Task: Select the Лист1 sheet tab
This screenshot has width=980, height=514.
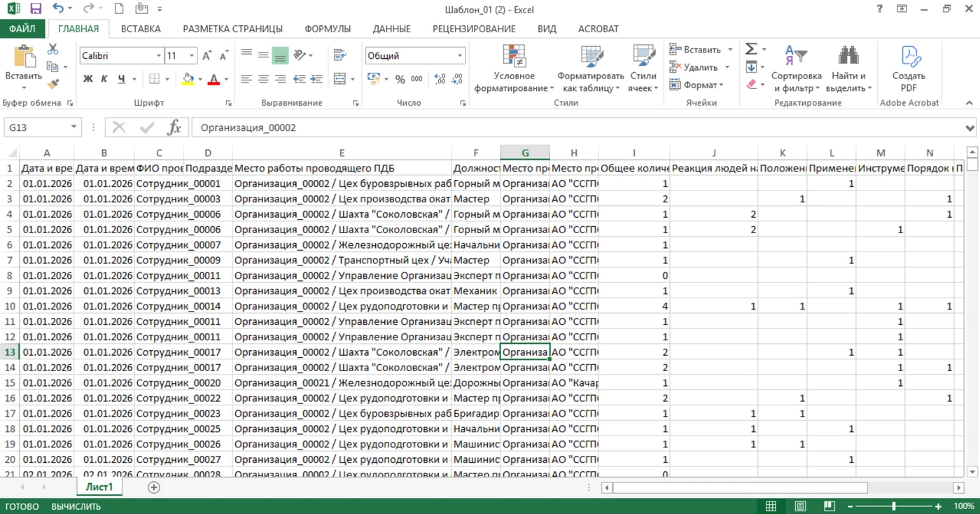Action: (99, 487)
